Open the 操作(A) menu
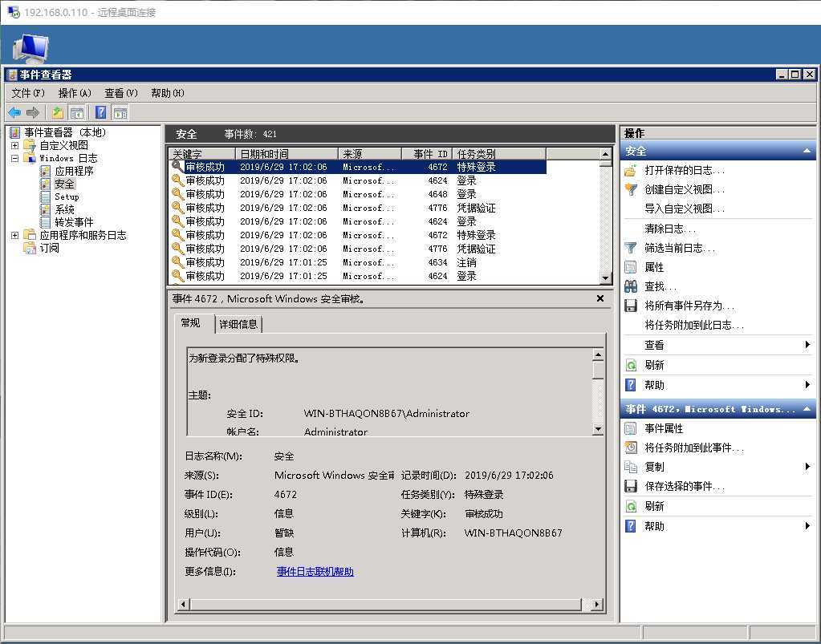Screen dimensions: 821x644 pyautogui.click(x=74, y=93)
